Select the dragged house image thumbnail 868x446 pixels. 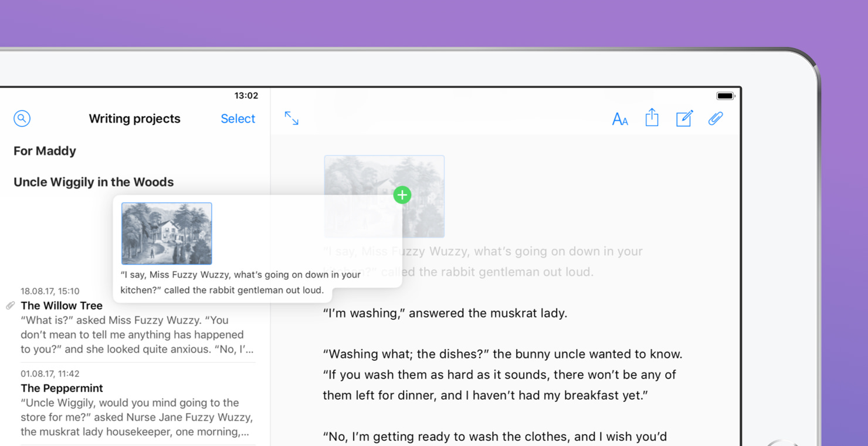pos(167,234)
